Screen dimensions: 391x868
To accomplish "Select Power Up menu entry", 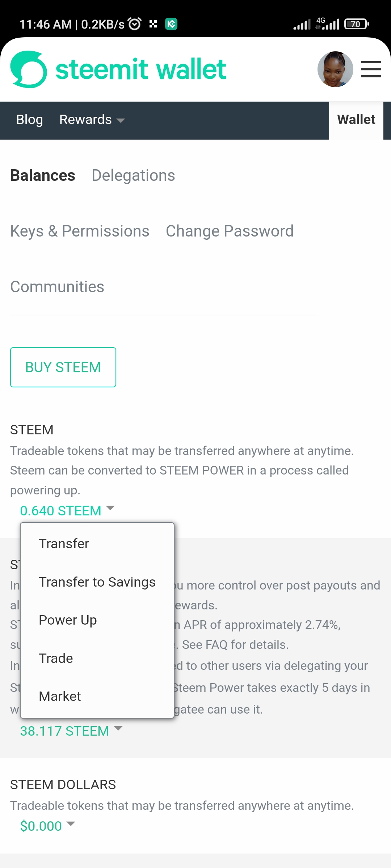I will [68, 620].
